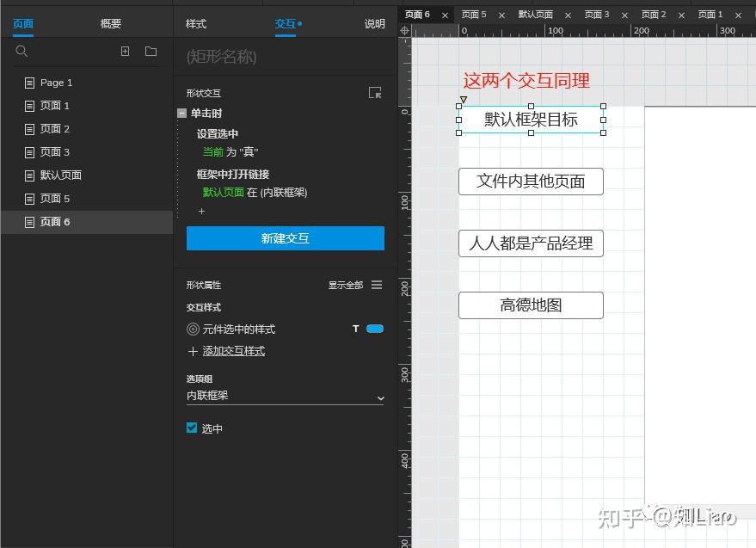
Task: Click the blue color swatch near T icon
Action: click(x=373, y=329)
